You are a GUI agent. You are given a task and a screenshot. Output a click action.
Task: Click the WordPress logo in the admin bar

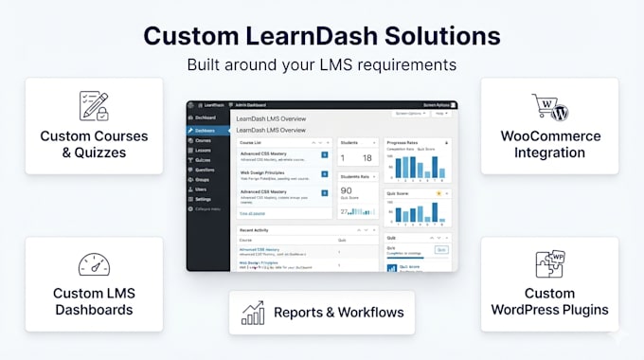191,105
